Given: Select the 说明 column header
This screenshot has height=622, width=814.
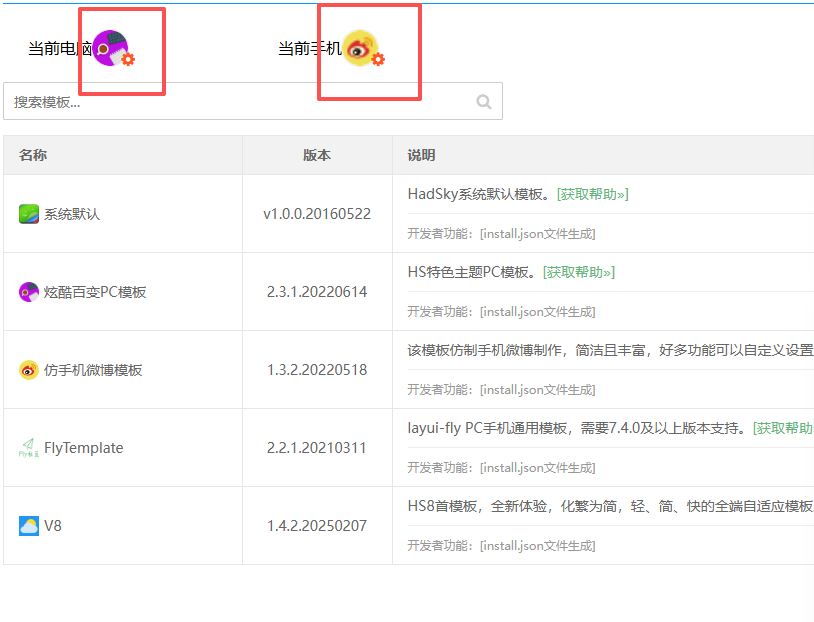Looking at the screenshot, I should [x=419, y=155].
